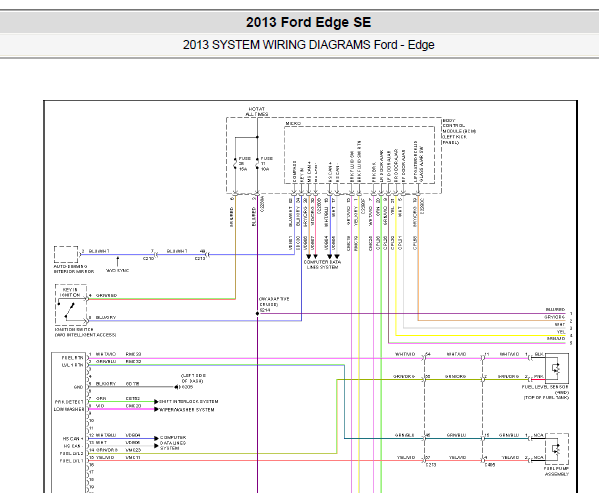Click the 'HOT AT ALL TIMES' label
Screen dimensions: 599x493
[x=256, y=112]
